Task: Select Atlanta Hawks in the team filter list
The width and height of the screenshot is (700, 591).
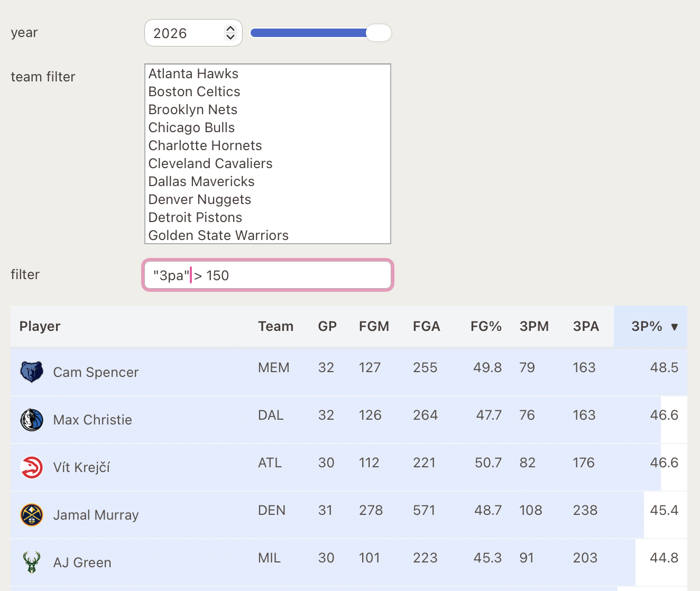Action: 193,73
